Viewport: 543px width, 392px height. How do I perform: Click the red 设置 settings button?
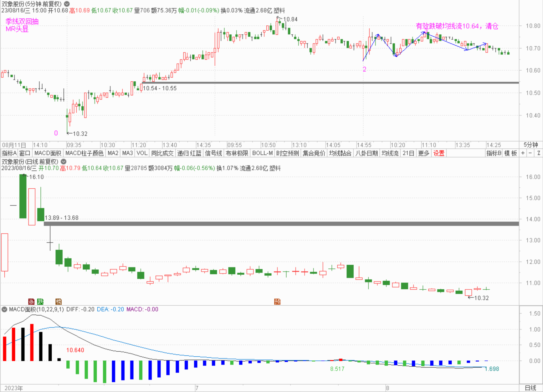pyautogui.click(x=438, y=153)
